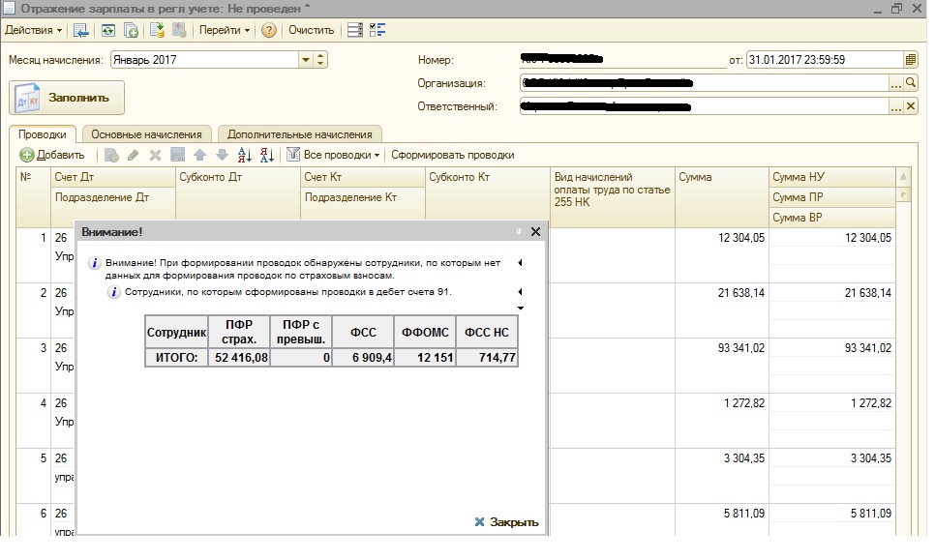Click the refresh icon in the top toolbar

pyautogui.click(x=107, y=30)
